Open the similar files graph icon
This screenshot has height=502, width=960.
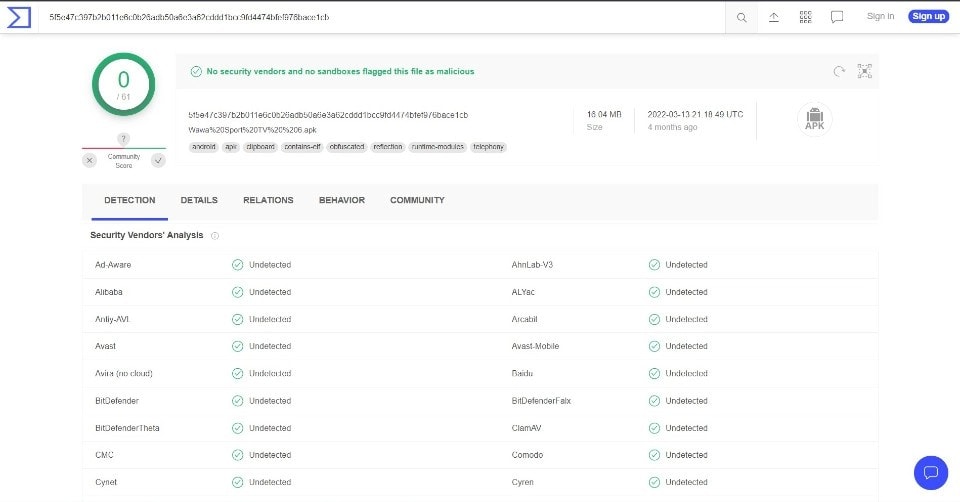[864, 71]
